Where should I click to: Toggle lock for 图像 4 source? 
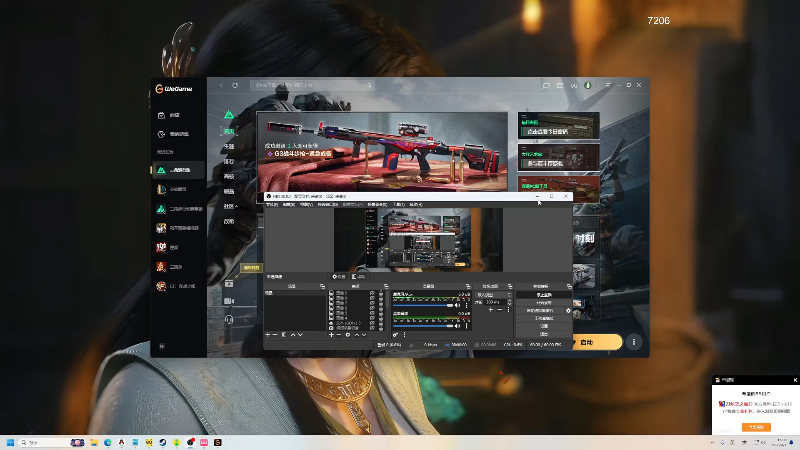click(381, 318)
